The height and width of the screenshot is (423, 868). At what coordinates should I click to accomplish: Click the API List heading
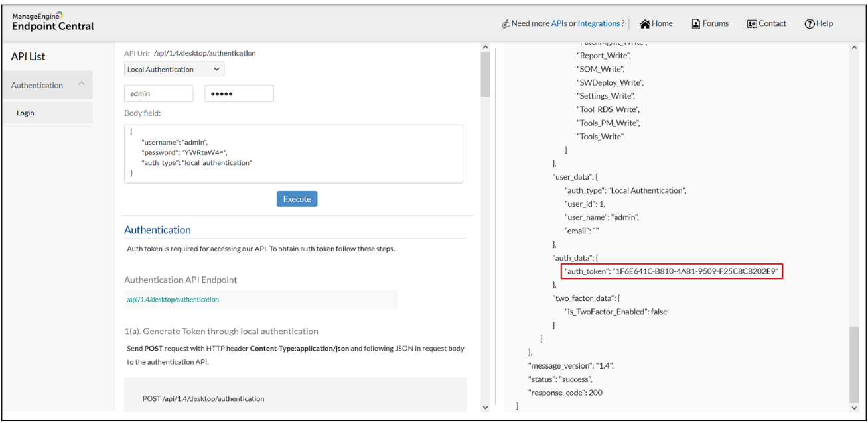(29, 57)
